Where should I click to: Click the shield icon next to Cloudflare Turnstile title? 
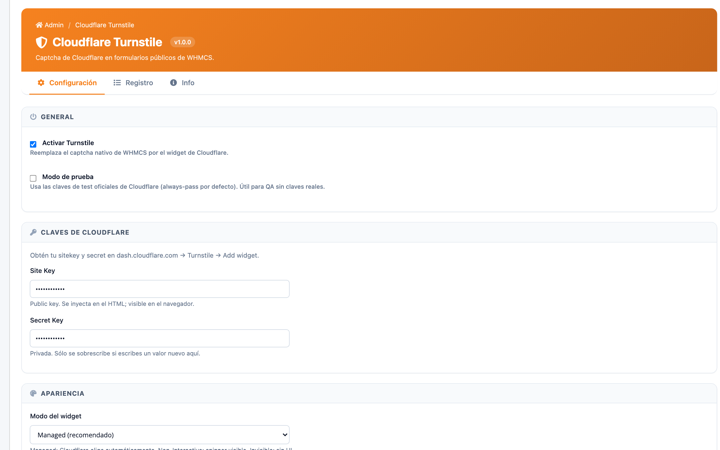pos(41,42)
